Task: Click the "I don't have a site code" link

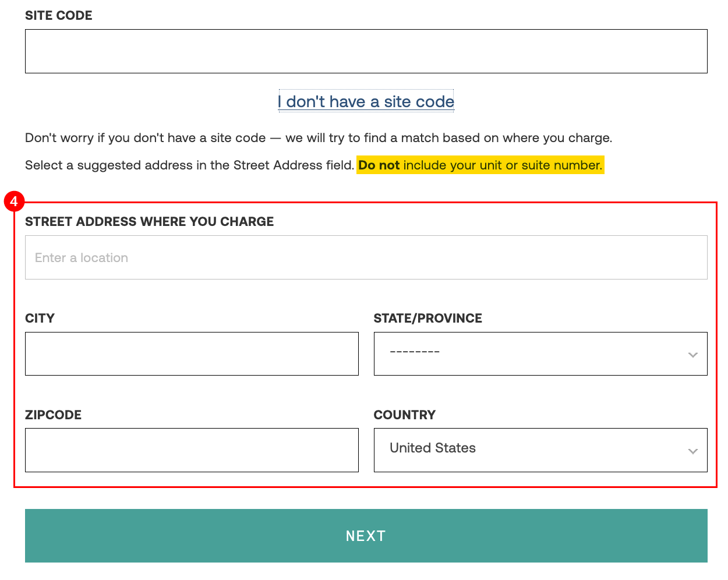Action: [x=366, y=101]
